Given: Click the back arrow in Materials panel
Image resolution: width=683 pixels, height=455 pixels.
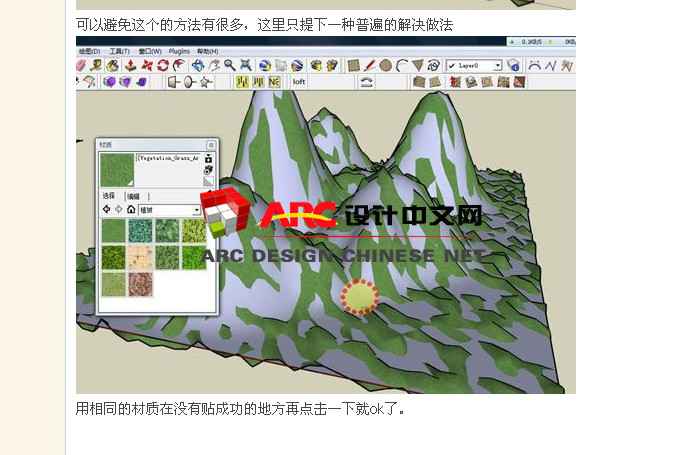Looking at the screenshot, I should pyautogui.click(x=106, y=210).
